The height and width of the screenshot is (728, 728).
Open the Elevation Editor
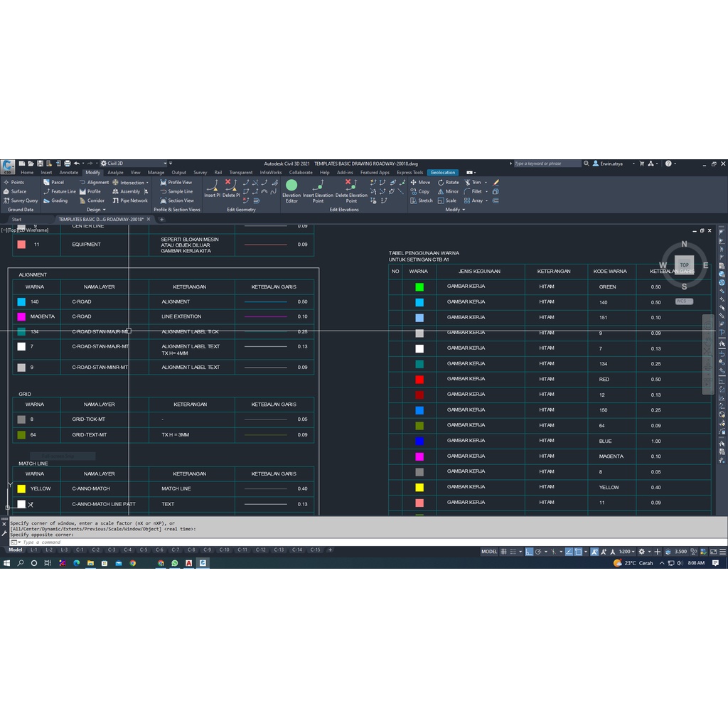[x=291, y=191]
